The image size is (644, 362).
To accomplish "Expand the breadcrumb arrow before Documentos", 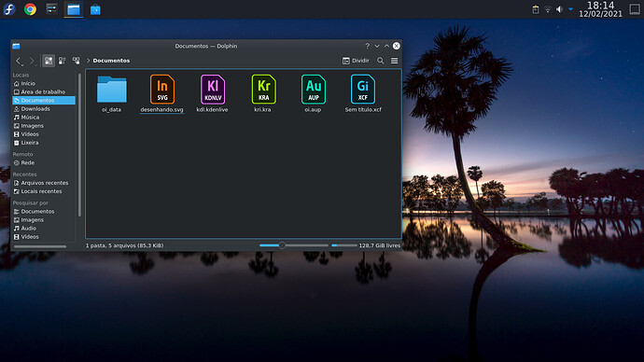I will (x=88, y=61).
